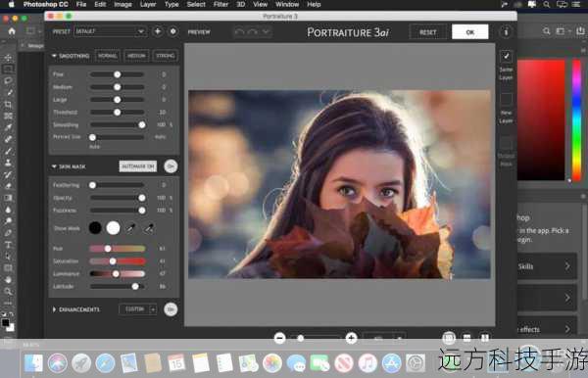
Task: Open the Skills chevron in Learn panel
Action: point(567,266)
